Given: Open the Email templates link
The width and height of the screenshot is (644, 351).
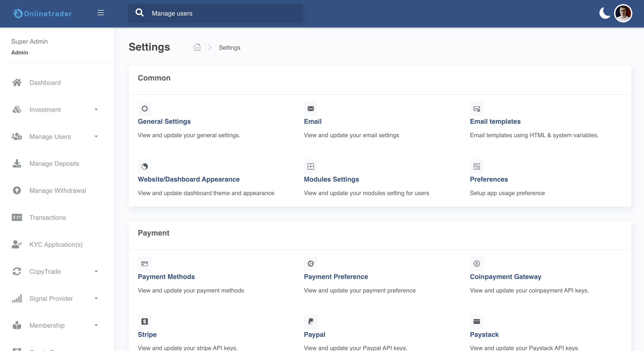Looking at the screenshot, I should [495, 121].
